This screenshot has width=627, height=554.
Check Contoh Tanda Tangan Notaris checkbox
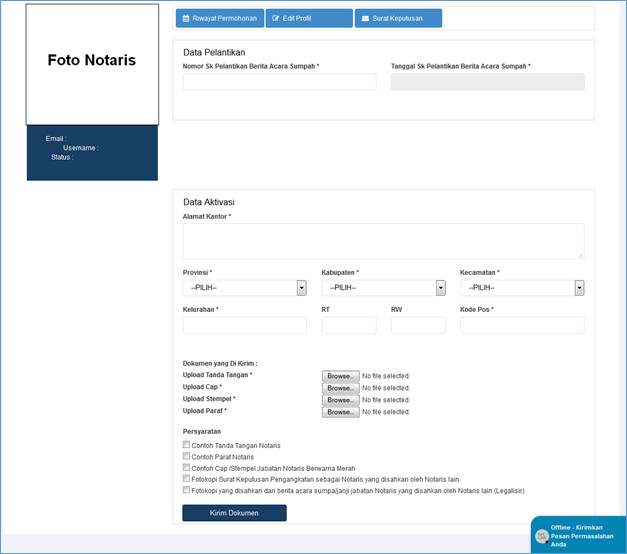coord(186,445)
